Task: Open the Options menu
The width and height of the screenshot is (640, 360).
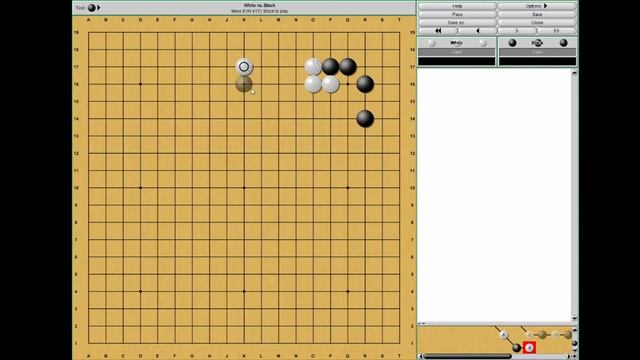Action: click(537, 6)
